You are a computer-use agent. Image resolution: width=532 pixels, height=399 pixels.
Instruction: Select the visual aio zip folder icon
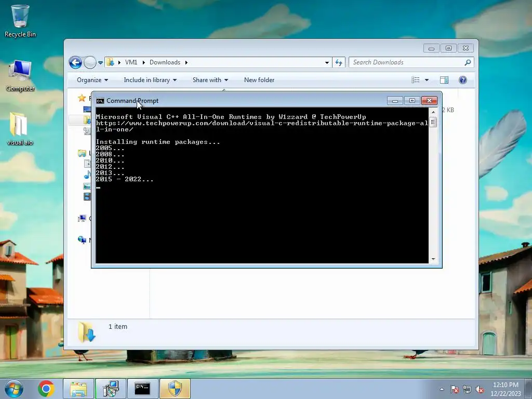(x=20, y=129)
